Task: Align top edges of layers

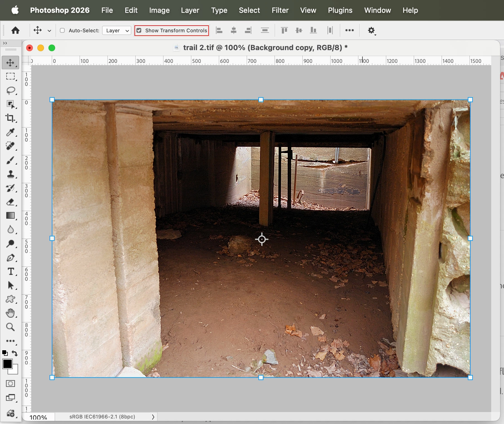Action: tap(284, 30)
